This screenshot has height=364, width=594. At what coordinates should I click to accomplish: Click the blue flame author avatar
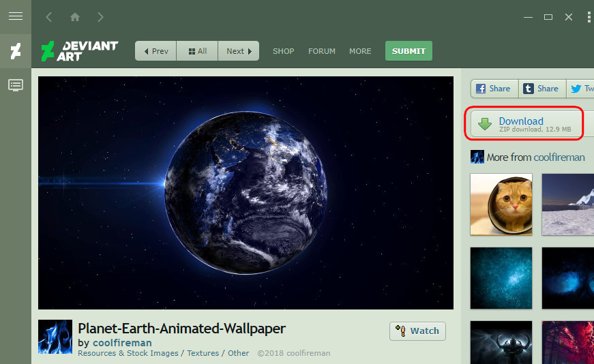(x=55, y=337)
